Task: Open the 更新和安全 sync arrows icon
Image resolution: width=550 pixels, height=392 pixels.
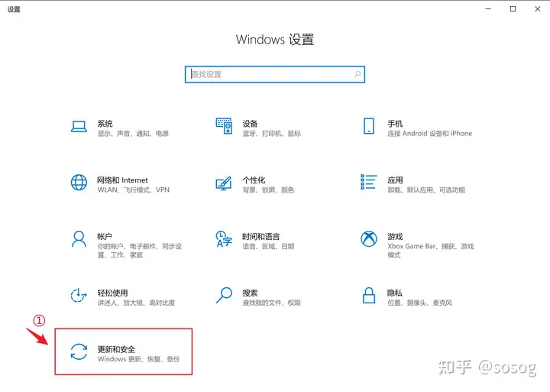Action: (x=79, y=352)
